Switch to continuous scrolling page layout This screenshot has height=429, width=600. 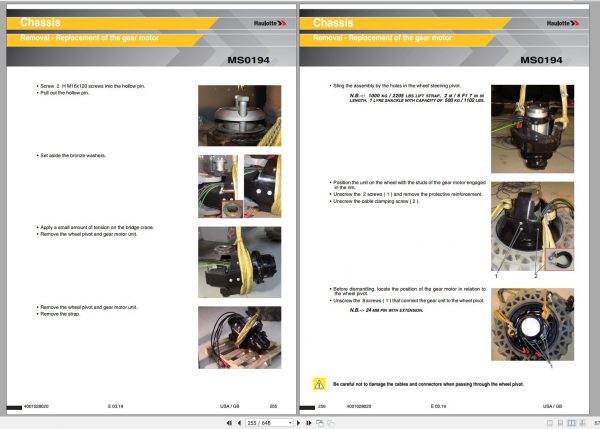pyautogui.click(x=560, y=423)
